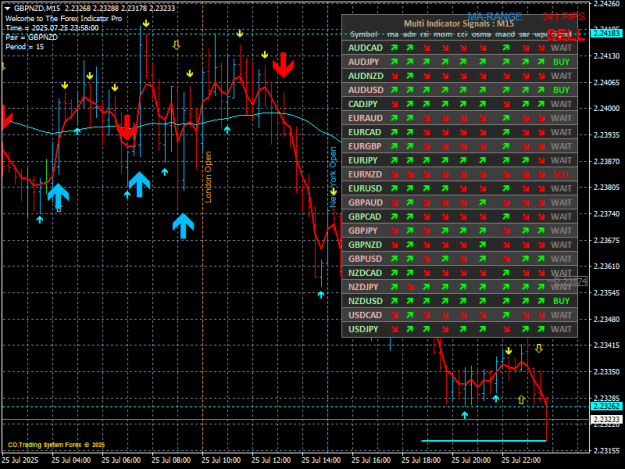625x469 pixels.
Task: Click the BUY signal for NZDUSD
Action: tap(561, 301)
